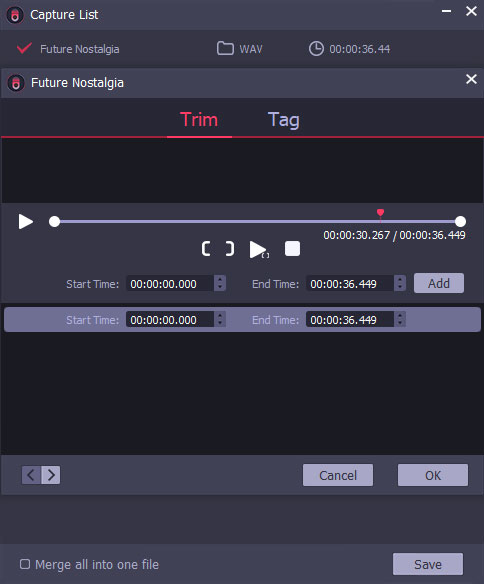The image size is (484, 584).
Task: Click the 00:00:36.44 duration text
Action: (x=360, y=49)
